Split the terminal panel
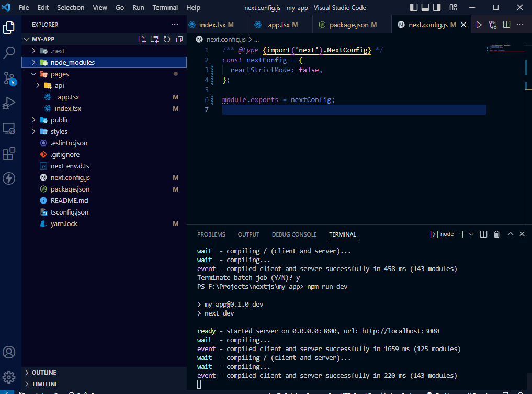532x394 pixels. click(483, 234)
